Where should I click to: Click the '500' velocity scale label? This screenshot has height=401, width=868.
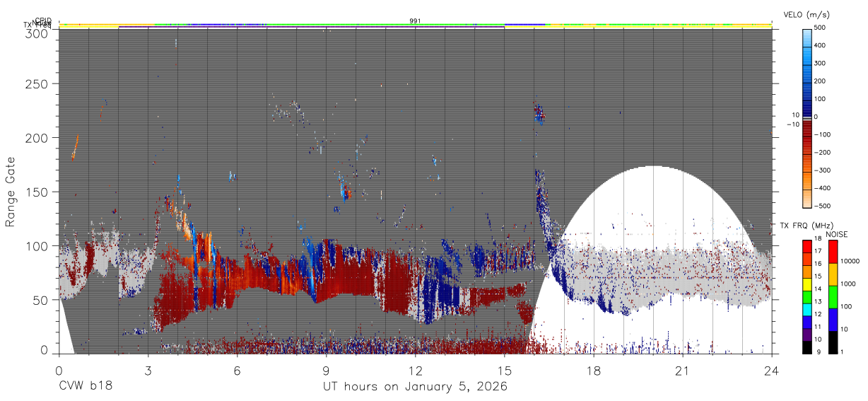pyautogui.click(x=820, y=28)
